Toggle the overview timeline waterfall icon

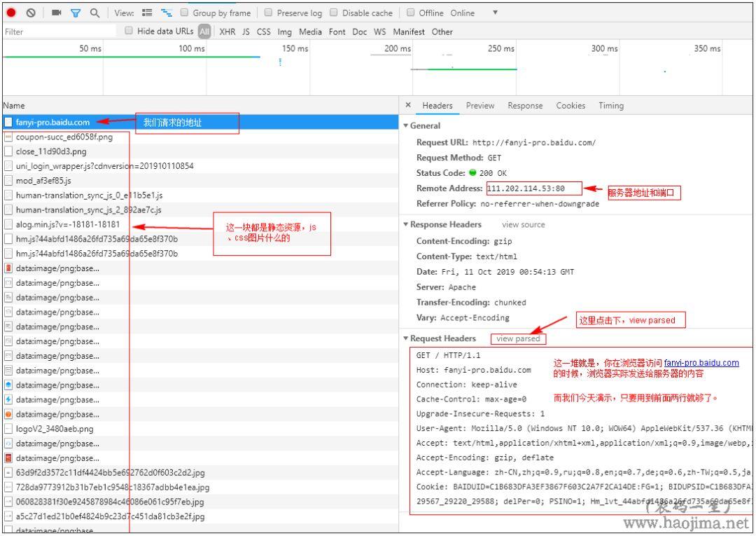click(166, 12)
